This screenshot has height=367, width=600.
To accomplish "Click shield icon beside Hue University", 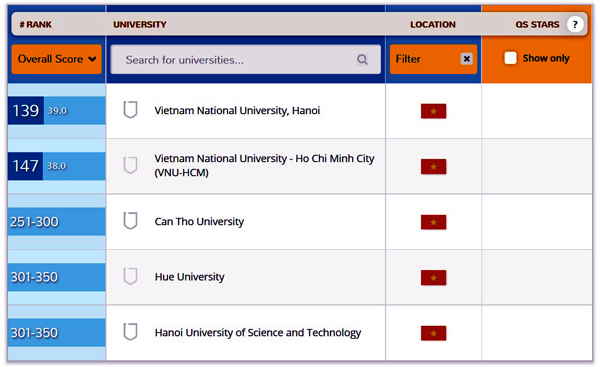I will coord(130,276).
